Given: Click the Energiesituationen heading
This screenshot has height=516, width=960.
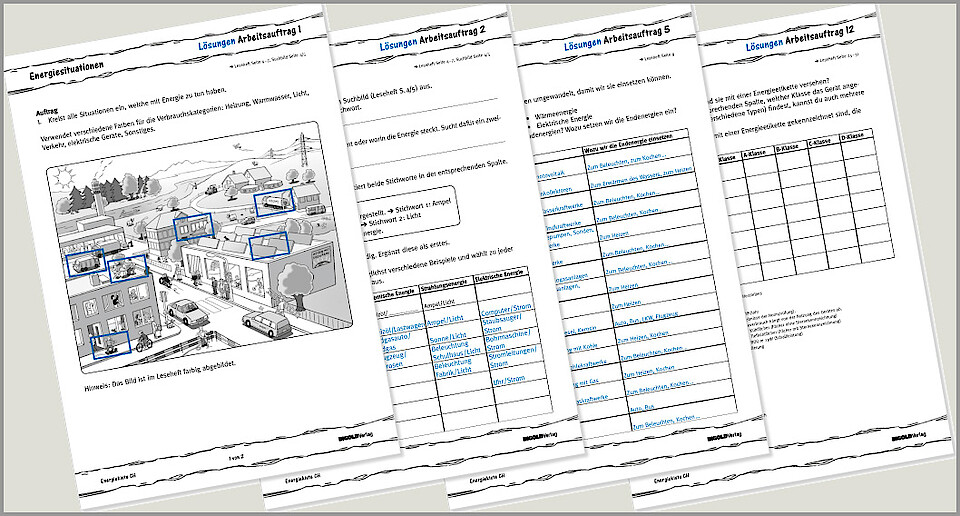Looking at the screenshot, I should 66,70.
